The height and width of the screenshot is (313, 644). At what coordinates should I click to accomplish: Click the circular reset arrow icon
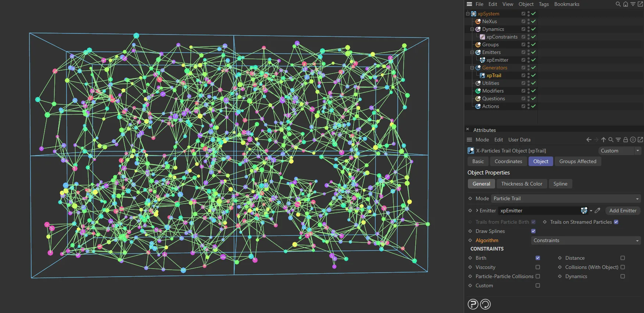tap(486, 304)
